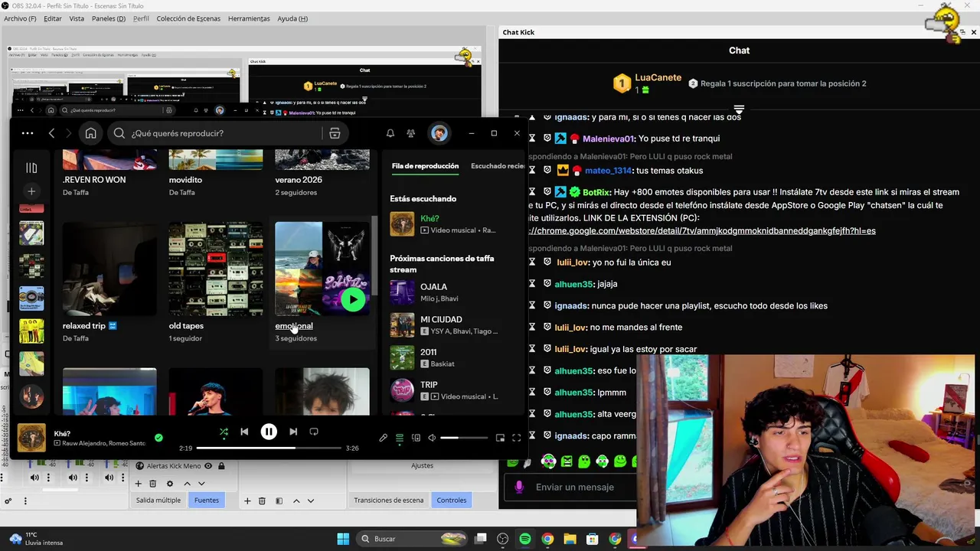
Task: Click the green play button on emocional
Action: tap(352, 299)
